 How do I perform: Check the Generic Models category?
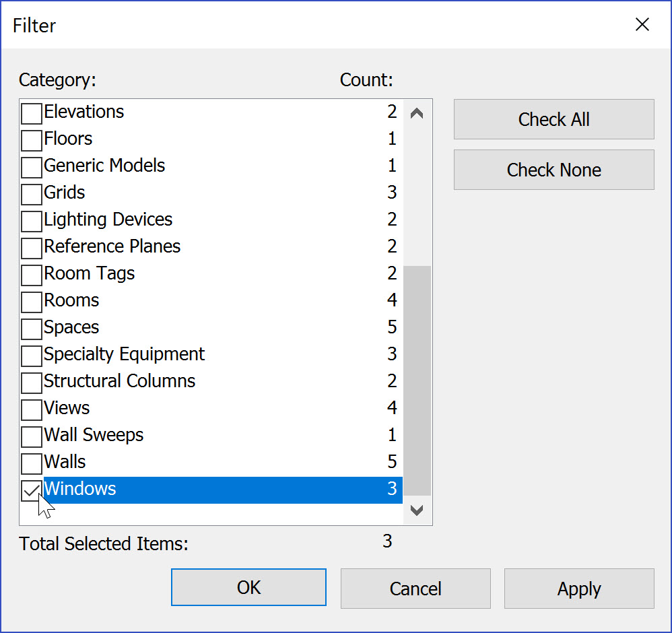click(30, 167)
